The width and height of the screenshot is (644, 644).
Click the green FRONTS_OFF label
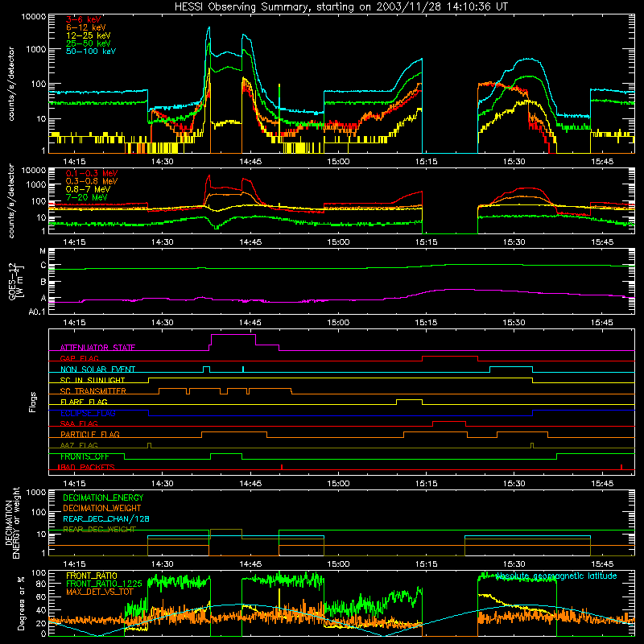coord(85,456)
